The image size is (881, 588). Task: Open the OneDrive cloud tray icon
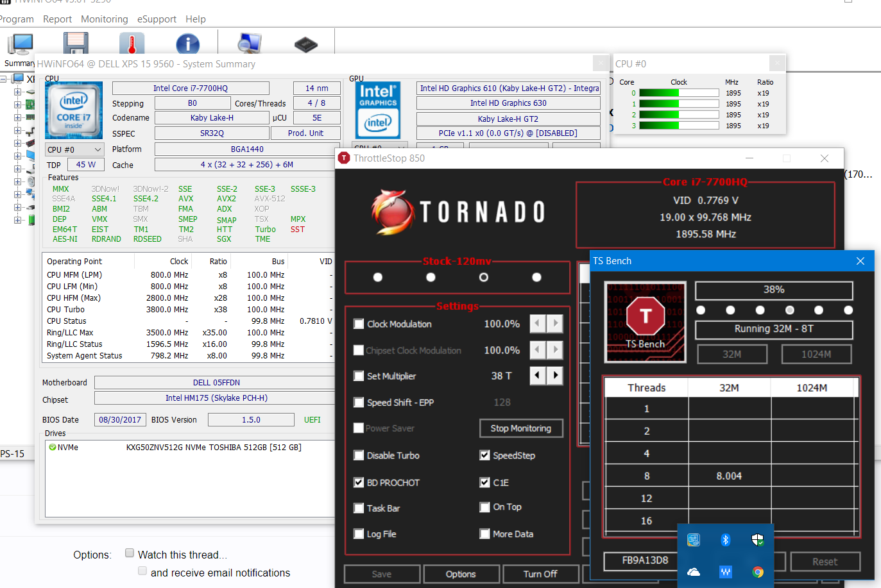click(693, 572)
